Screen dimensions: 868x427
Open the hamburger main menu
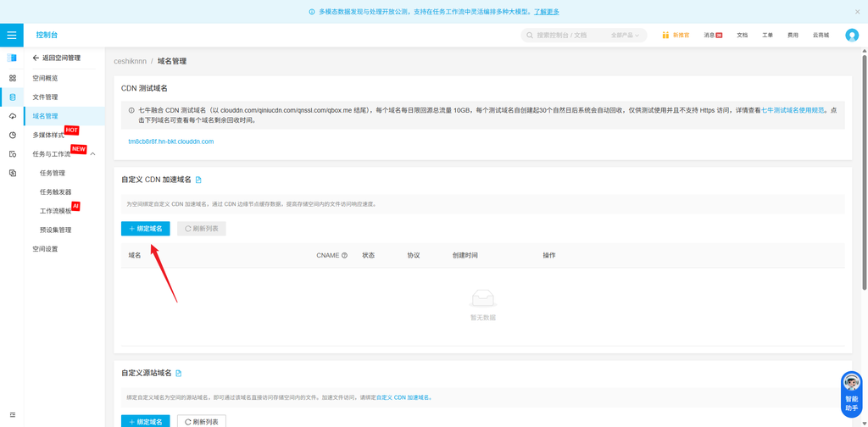(x=12, y=35)
